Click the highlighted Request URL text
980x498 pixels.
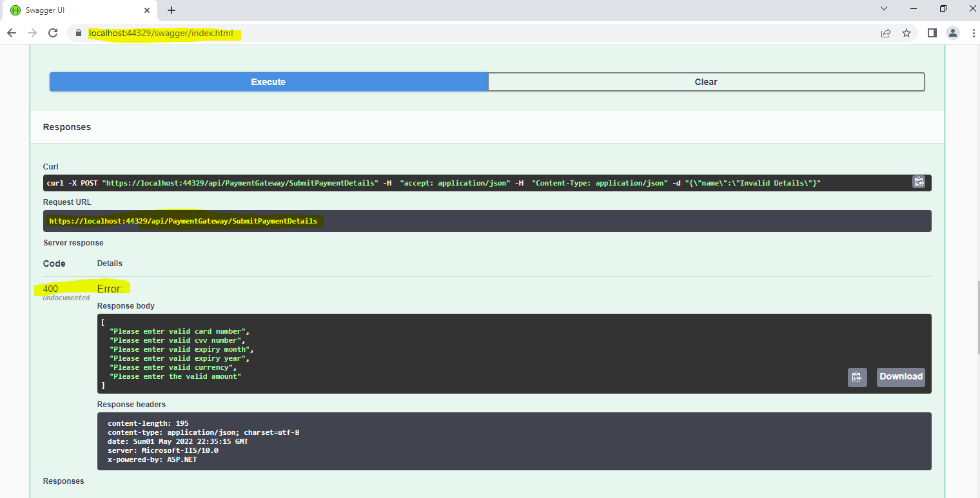(182, 220)
